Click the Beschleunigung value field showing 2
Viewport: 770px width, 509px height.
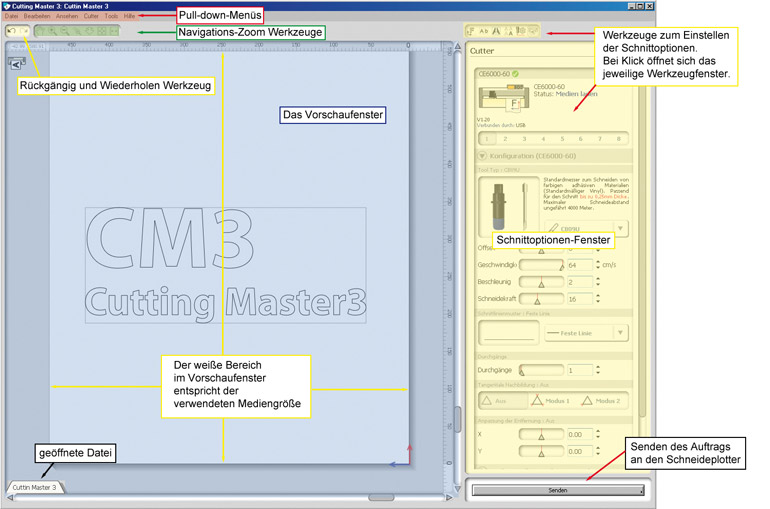pyautogui.click(x=580, y=282)
